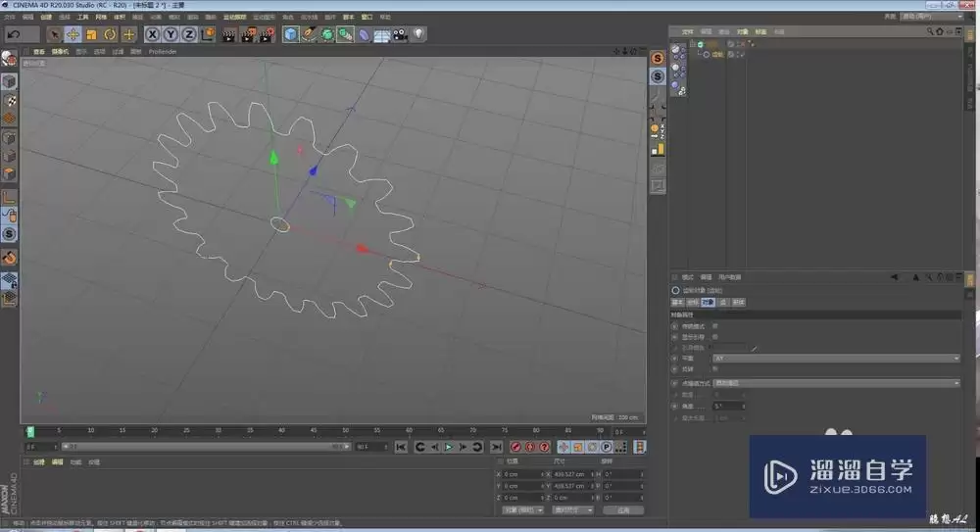Click orange S icon right of viewport
Viewport: 980px width, 532px height.
[658, 58]
